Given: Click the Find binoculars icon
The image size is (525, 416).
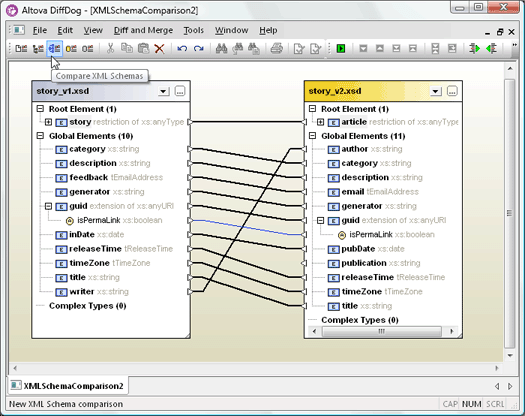Looking at the screenshot, I should pos(221,49).
